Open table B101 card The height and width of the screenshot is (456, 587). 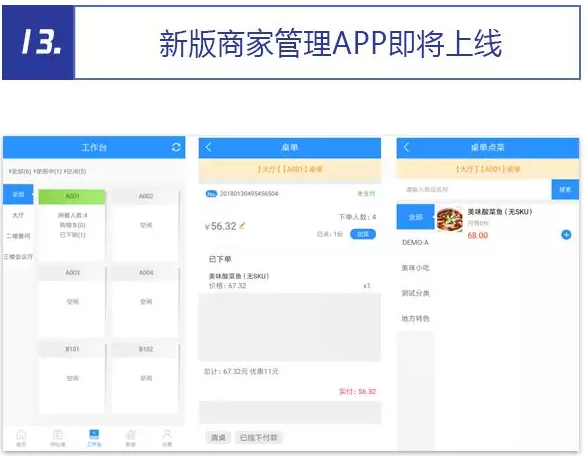(x=72, y=378)
